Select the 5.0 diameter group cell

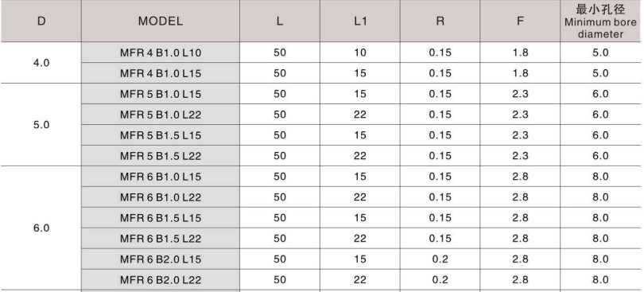41,125
